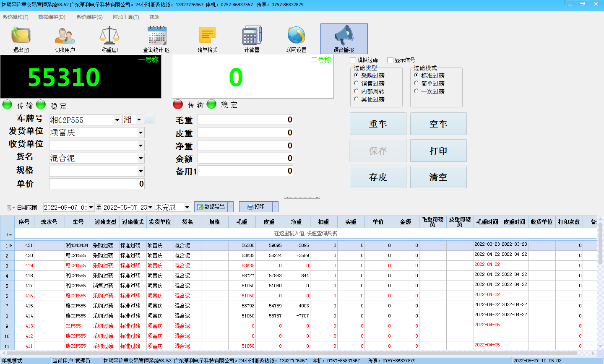Screen dimensions: 604x364
Task: Open 切换用户 switch user icon
Action: (x=65, y=36)
